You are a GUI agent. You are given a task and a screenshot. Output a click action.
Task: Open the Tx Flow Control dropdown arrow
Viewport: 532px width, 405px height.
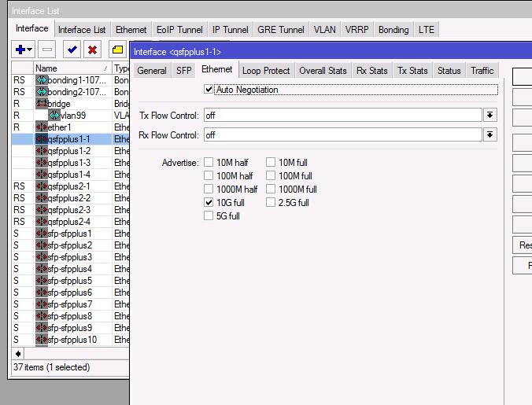pos(490,116)
